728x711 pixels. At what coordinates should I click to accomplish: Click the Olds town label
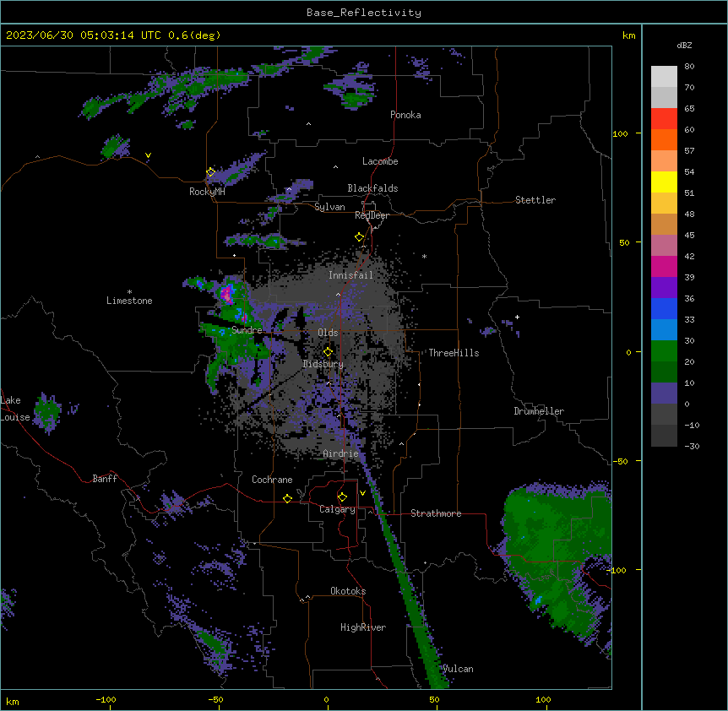point(328,333)
